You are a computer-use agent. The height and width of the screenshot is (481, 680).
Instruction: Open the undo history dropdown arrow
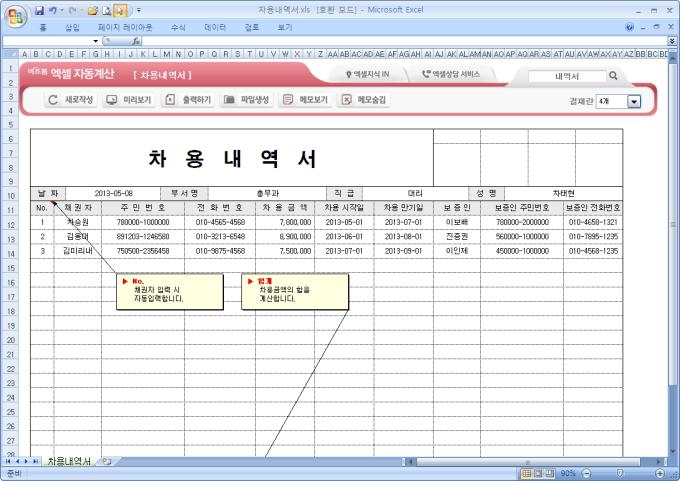[62, 10]
